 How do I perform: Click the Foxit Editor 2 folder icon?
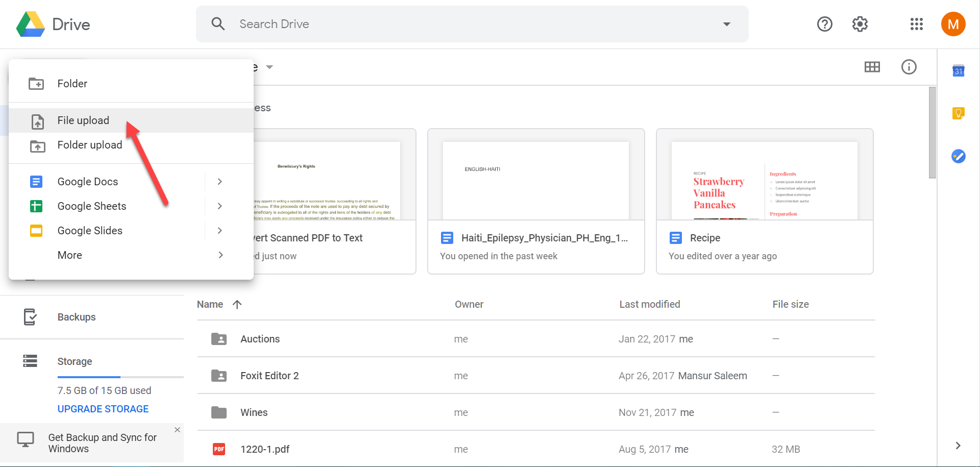(x=219, y=375)
